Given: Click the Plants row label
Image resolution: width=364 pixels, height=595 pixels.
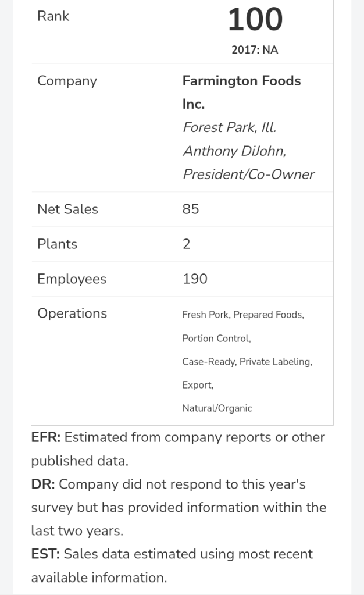Looking at the screenshot, I should point(57,244).
